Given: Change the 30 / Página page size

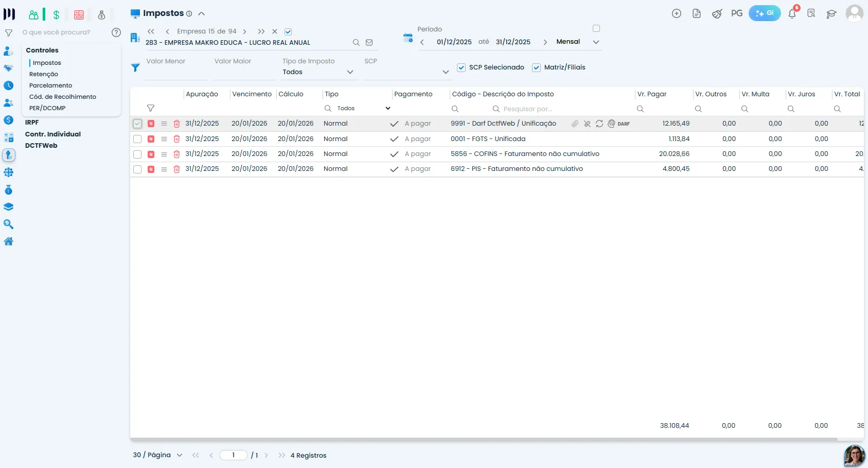Looking at the screenshot, I should [157, 455].
